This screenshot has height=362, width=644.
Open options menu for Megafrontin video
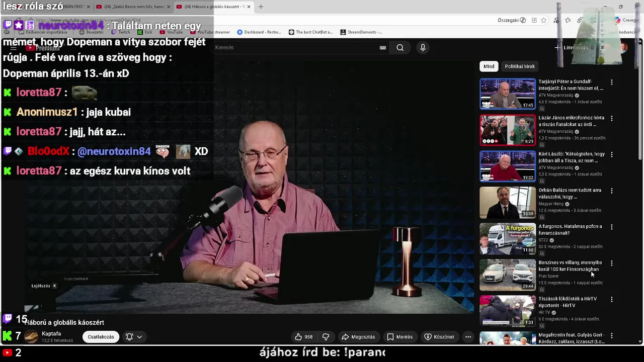pyautogui.click(x=612, y=335)
